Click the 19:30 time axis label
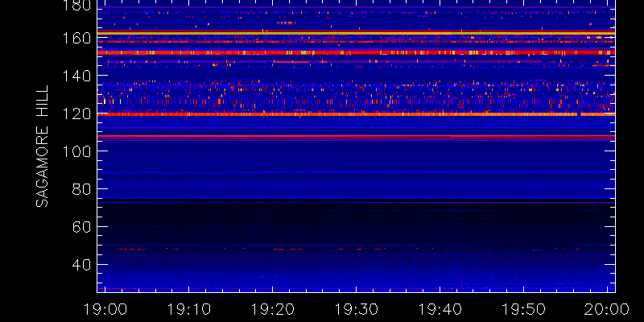This screenshot has width=644, height=322. [356, 309]
